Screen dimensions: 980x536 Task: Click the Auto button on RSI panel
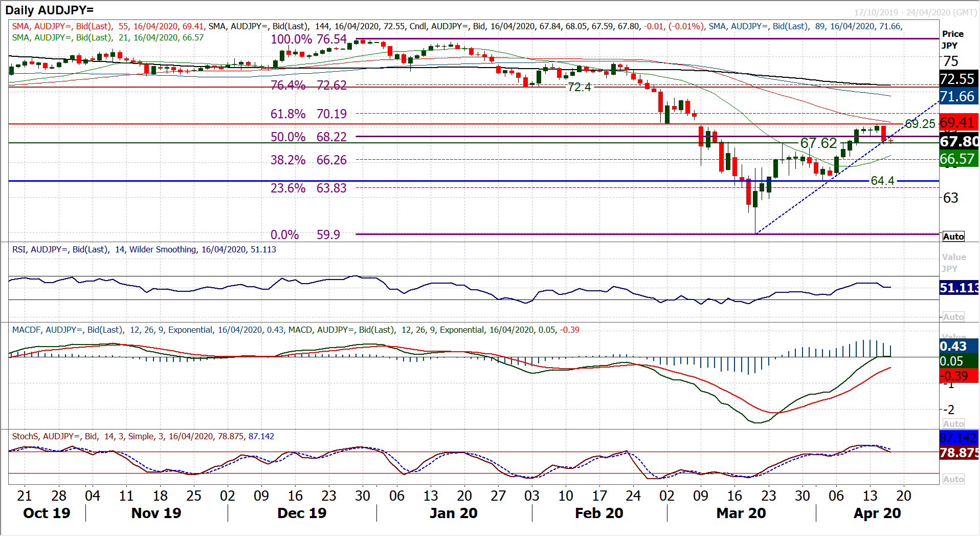[953, 317]
